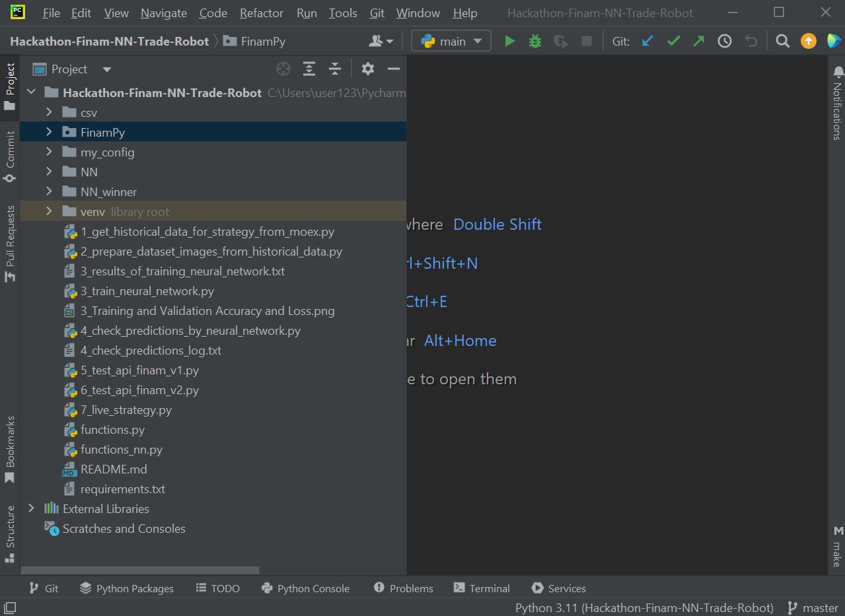This screenshot has height=616, width=845.
Task: Open Search Everywhere magnifier icon
Action: coord(782,41)
